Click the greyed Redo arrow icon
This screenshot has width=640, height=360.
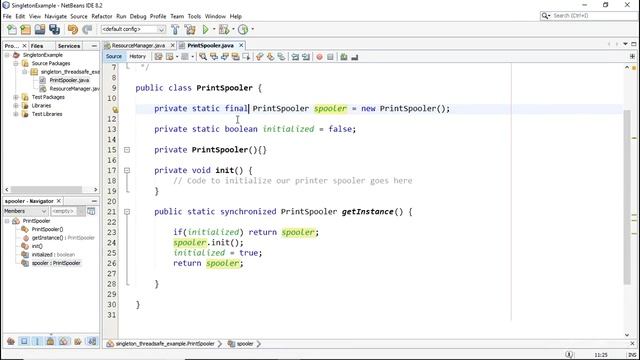click(x=87, y=29)
